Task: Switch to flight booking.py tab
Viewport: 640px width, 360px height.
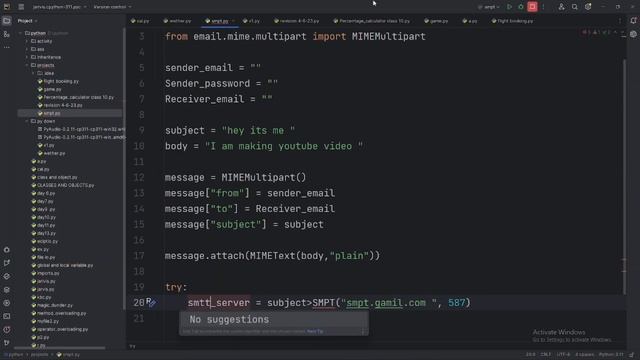Action: 512,21
